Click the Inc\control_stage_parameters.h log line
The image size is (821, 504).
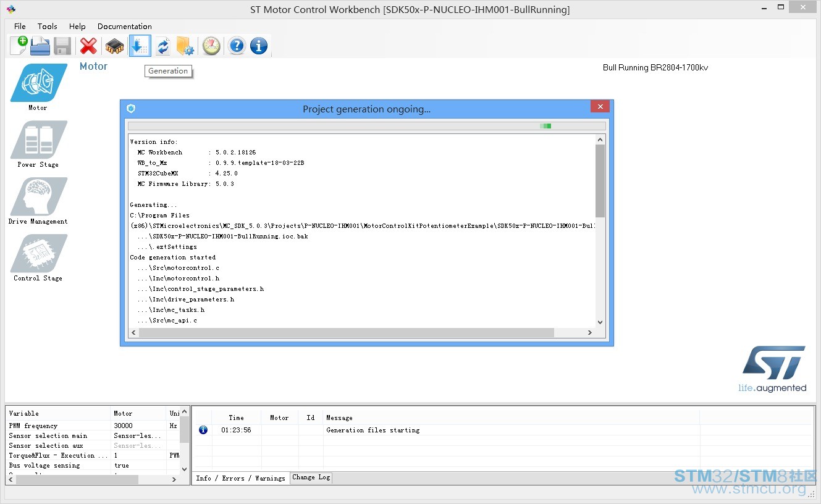point(201,288)
